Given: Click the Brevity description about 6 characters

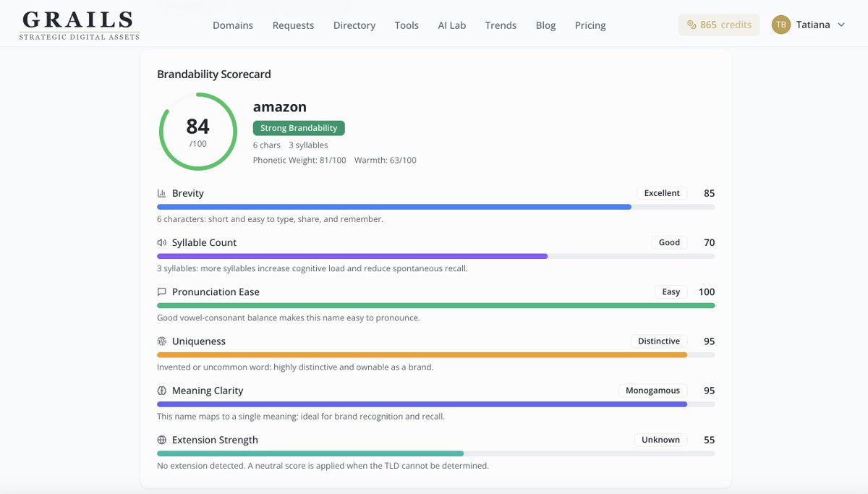Looking at the screenshot, I should [270, 219].
